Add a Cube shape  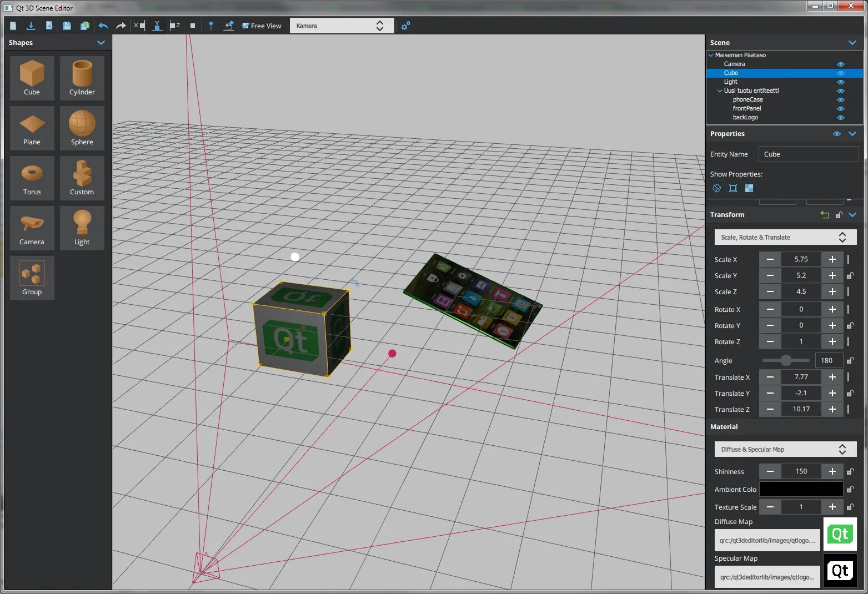pos(32,78)
